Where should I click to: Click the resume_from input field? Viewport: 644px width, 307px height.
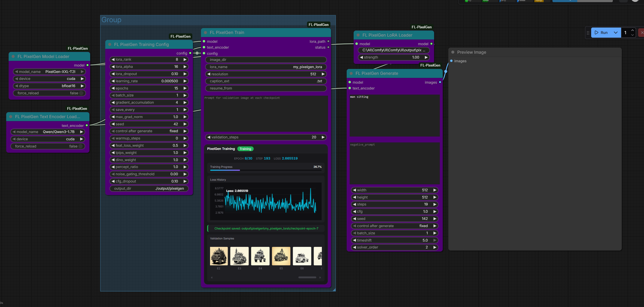pyautogui.click(x=266, y=88)
